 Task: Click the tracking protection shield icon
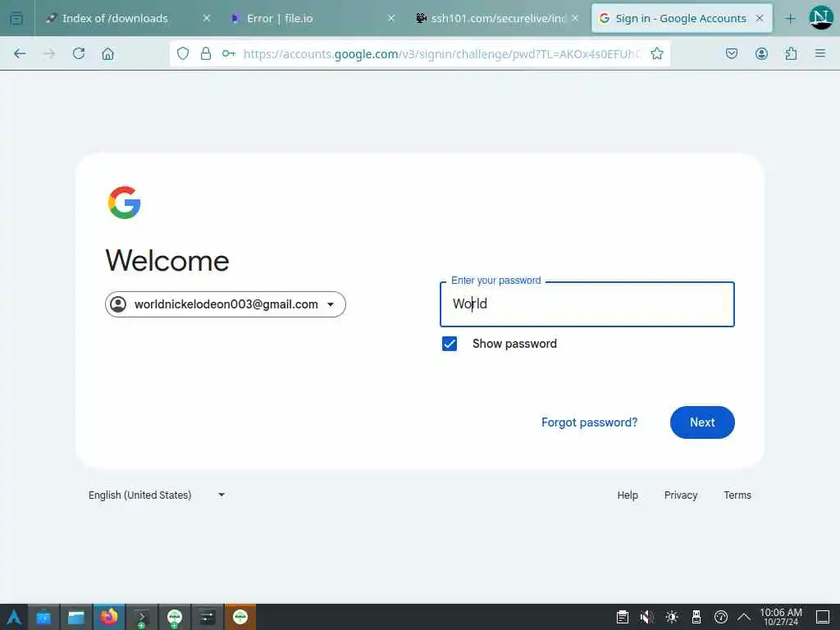[x=183, y=53]
